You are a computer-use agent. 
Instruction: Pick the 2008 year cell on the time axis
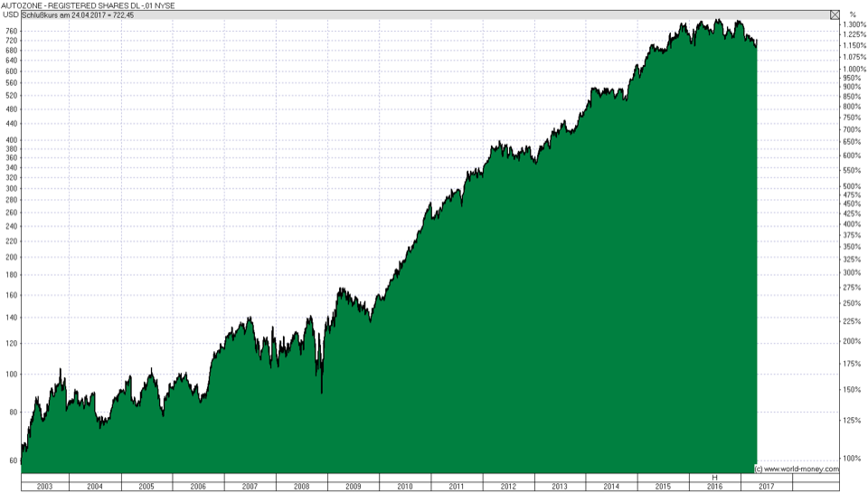(302, 487)
